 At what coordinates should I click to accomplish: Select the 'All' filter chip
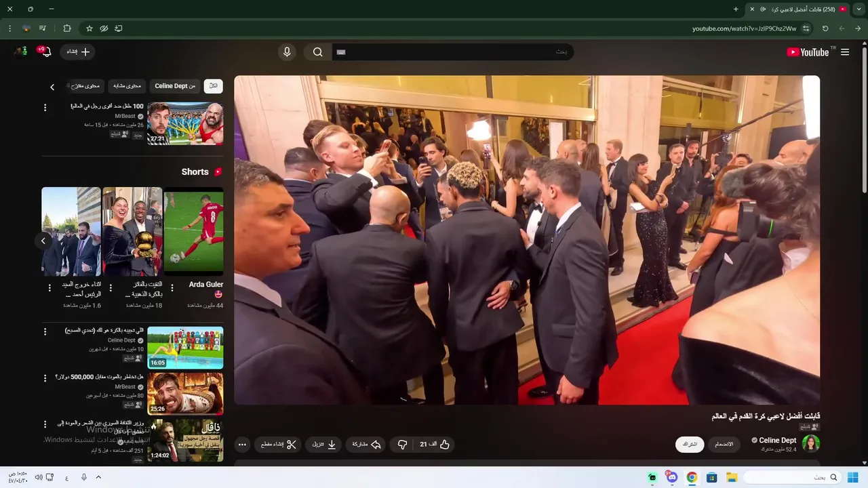click(x=213, y=86)
